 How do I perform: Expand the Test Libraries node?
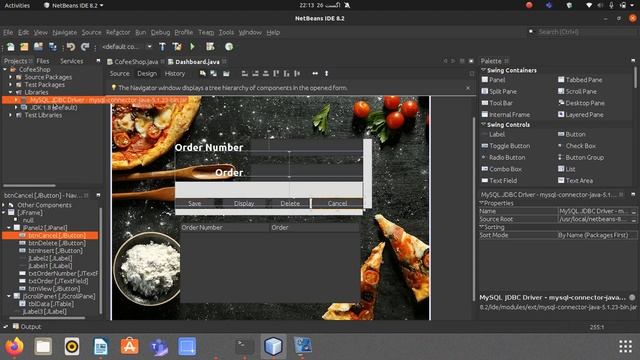click(x=11, y=116)
